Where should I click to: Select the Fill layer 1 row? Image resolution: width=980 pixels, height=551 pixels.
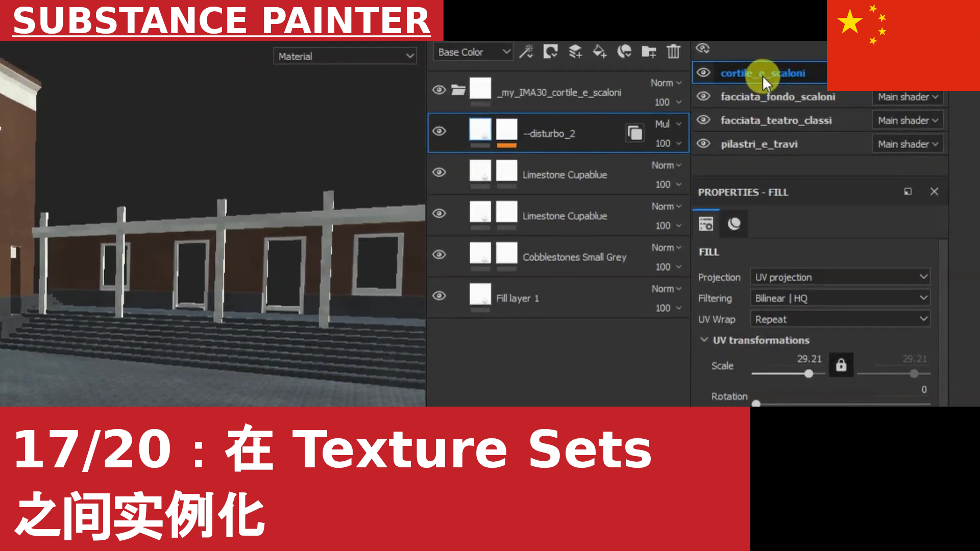558,298
